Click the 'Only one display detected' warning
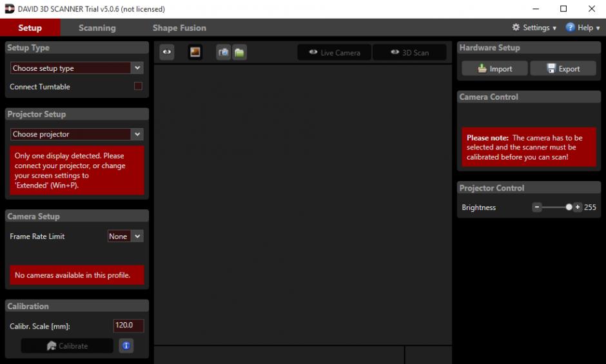Viewport: 606px width, 364px height. pyautogui.click(x=77, y=171)
